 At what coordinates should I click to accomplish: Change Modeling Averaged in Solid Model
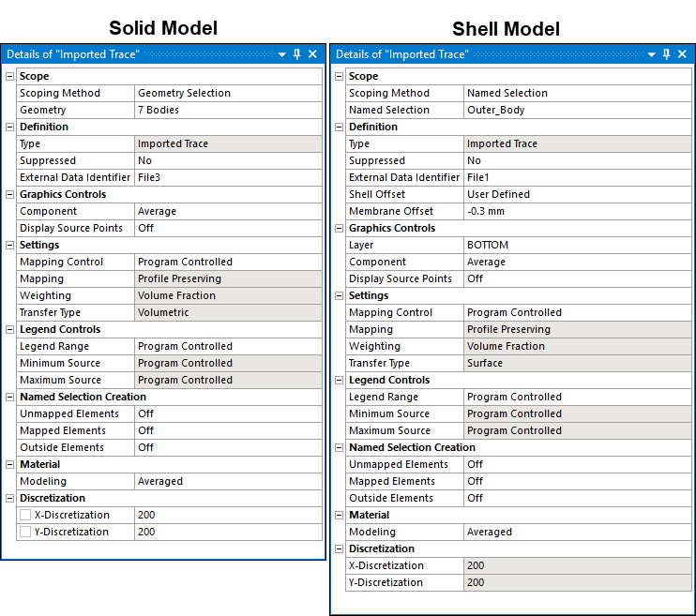pos(228,481)
